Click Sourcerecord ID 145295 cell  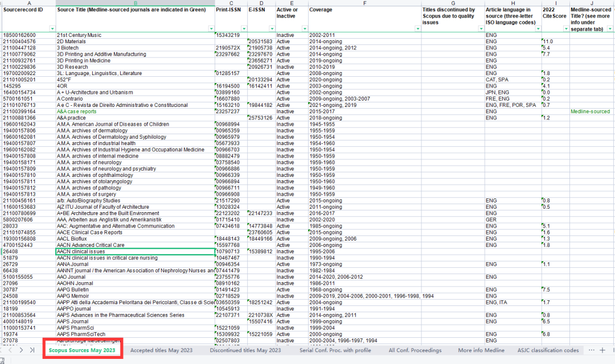tap(29, 86)
